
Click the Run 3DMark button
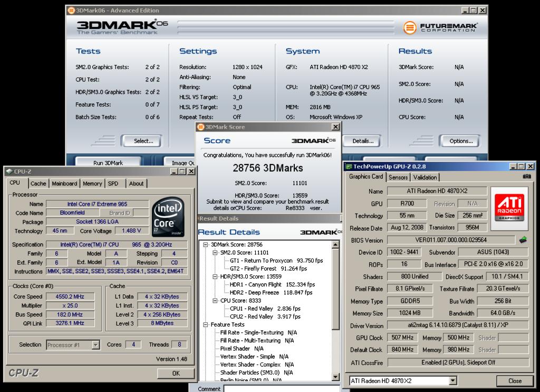click(x=108, y=162)
